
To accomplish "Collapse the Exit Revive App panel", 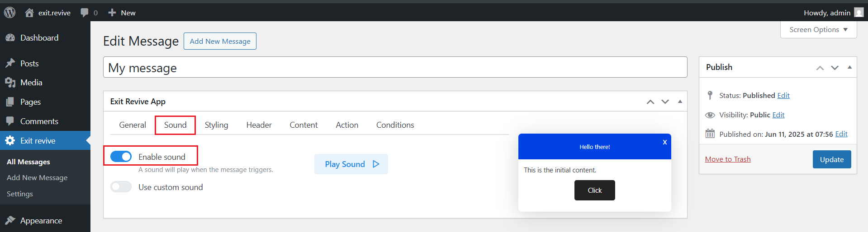I will point(680,102).
